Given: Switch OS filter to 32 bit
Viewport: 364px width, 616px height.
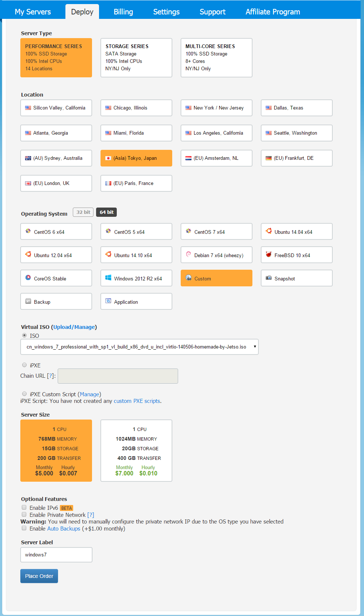Looking at the screenshot, I should tap(83, 212).
